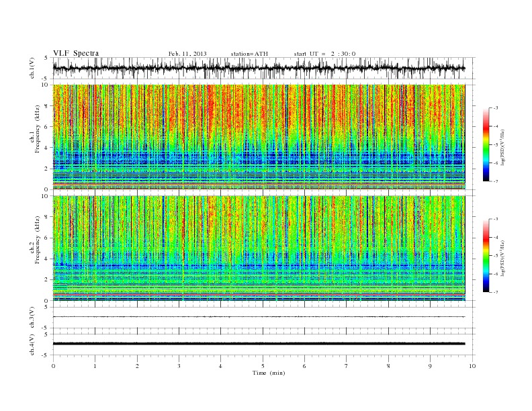Click the thick ch.4 voltage trace
Screen dimensions: 532x411
click(259, 344)
